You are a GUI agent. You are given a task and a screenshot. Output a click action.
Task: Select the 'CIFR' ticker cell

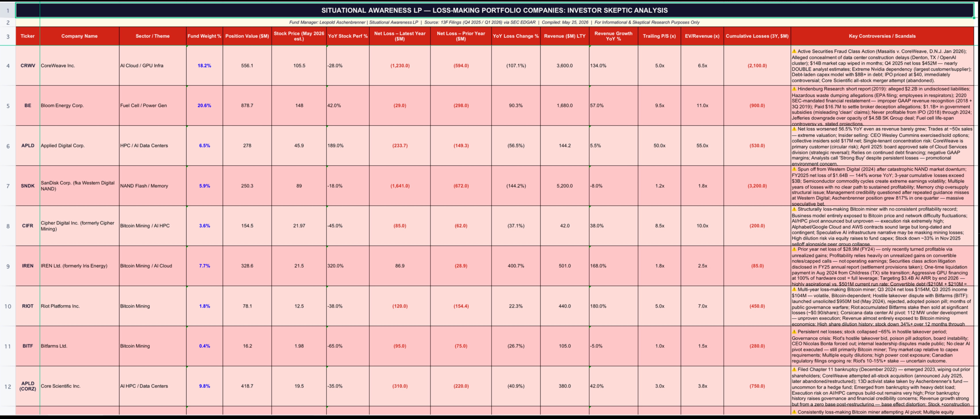[28, 226]
